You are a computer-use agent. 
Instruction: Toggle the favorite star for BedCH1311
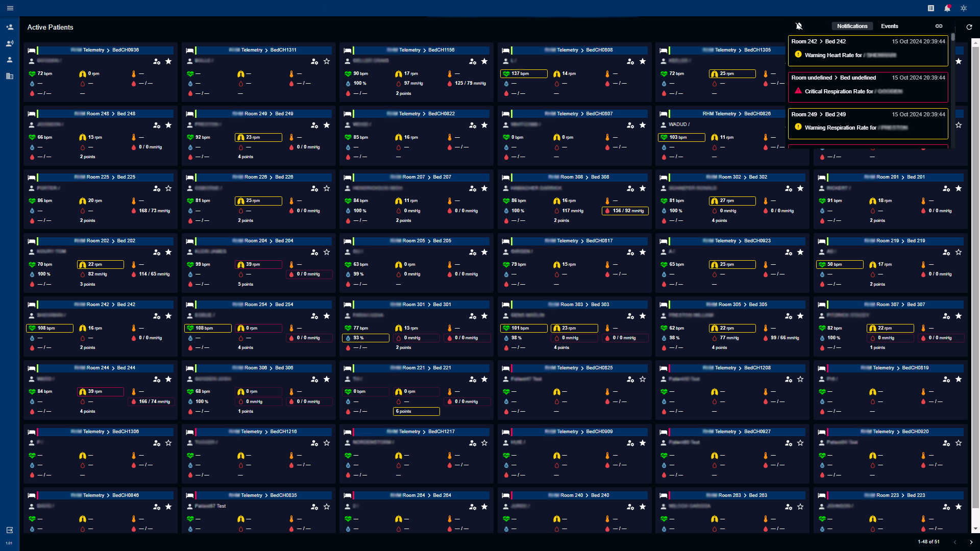[327, 62]
